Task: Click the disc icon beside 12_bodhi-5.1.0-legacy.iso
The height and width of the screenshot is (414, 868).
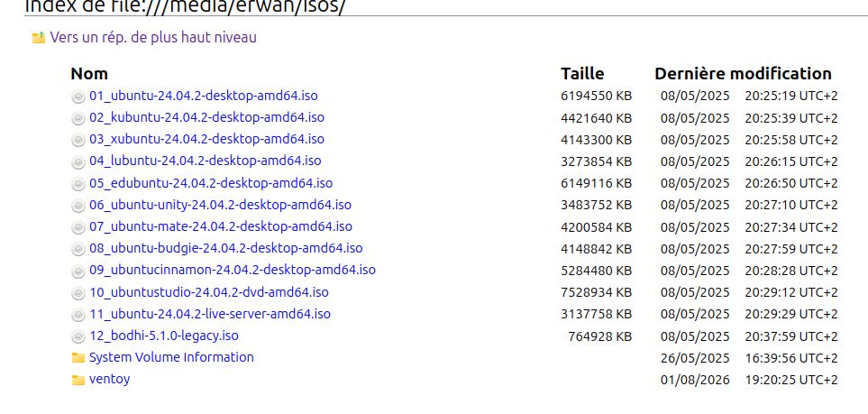Action: point(78,337)
